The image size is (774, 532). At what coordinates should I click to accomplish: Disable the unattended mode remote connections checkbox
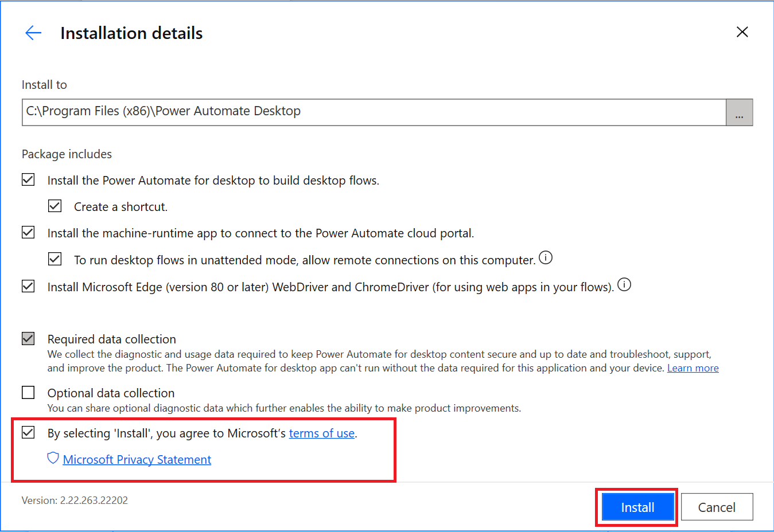[x=55, y=259]
